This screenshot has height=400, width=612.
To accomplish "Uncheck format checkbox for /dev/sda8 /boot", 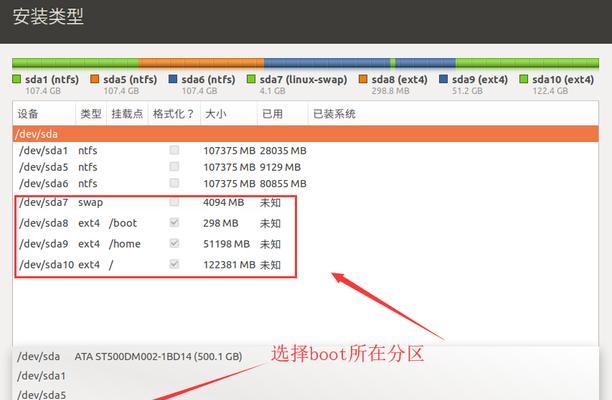I will click(174, 222).
